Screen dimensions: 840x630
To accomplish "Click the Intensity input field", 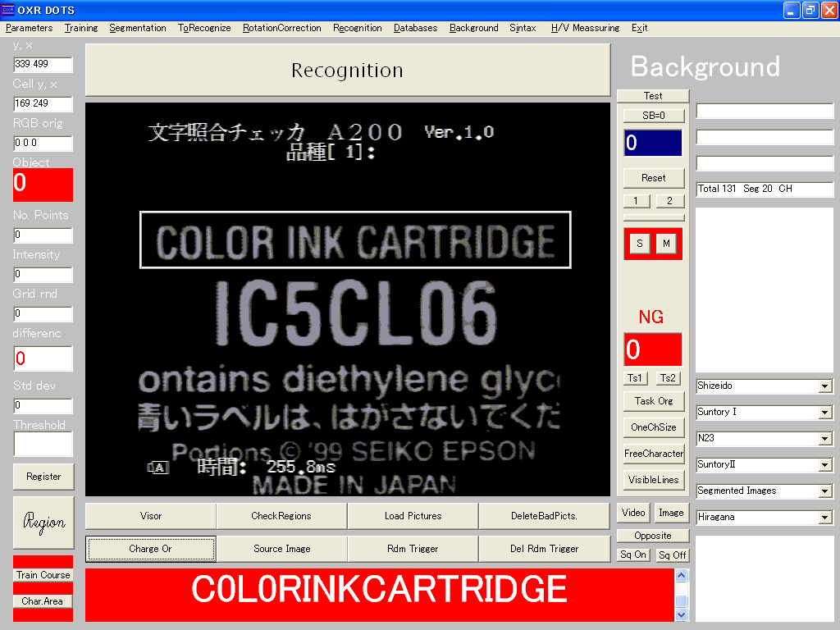I will [x=43, y=274].
